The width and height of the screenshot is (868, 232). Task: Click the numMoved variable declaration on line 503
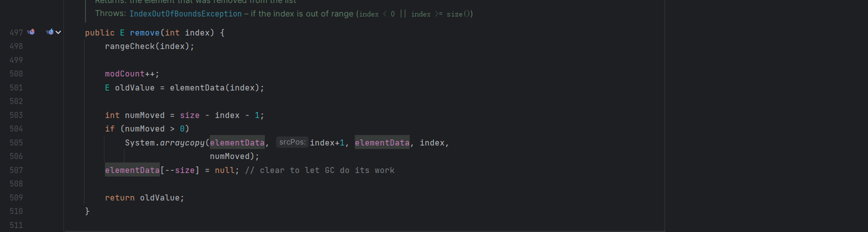144,115
